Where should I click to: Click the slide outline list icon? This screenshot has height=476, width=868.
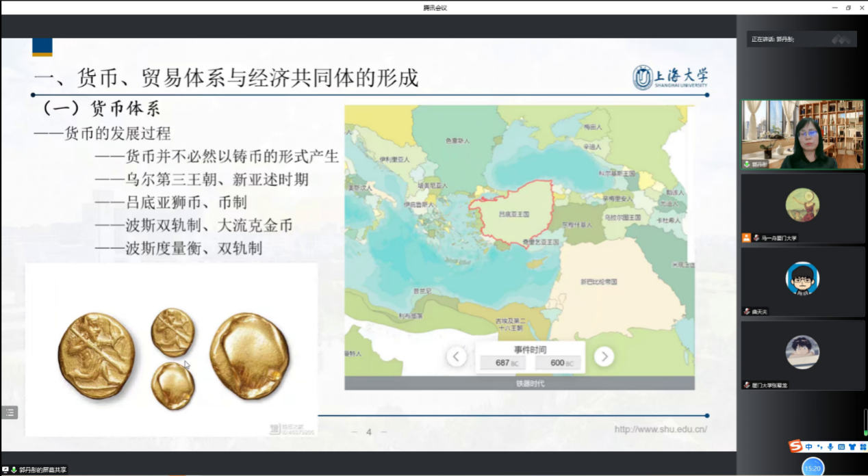[x=10, y=412]
